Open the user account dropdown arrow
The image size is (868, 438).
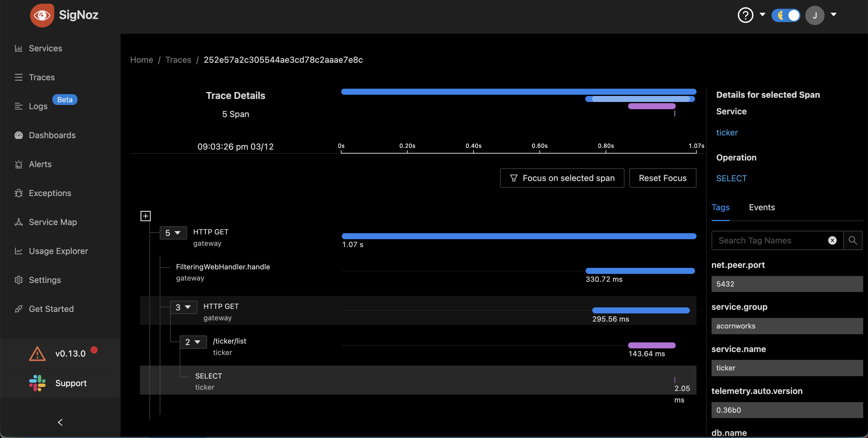834,14
